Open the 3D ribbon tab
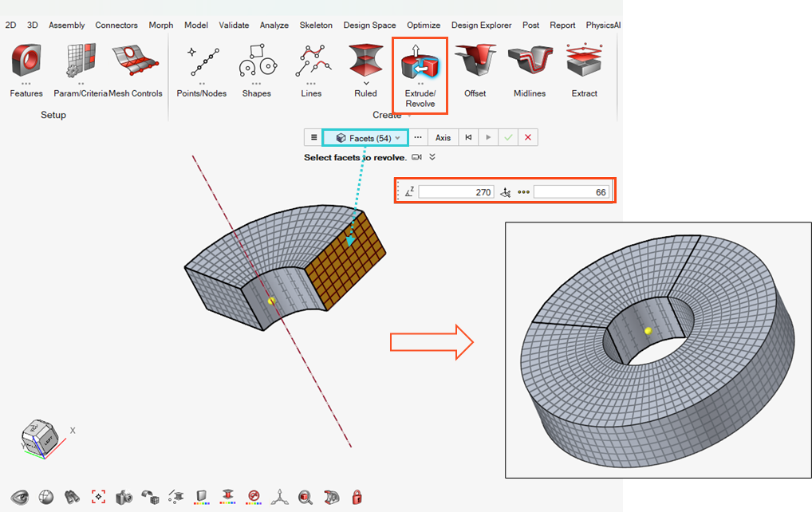Screen dimensions: 812x512 33,25
